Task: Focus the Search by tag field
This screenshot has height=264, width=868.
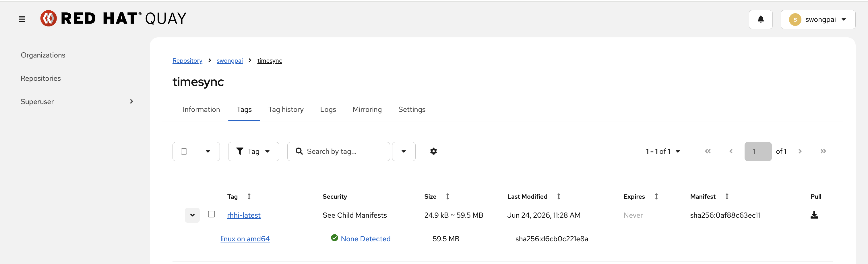Action: point(338,151)
